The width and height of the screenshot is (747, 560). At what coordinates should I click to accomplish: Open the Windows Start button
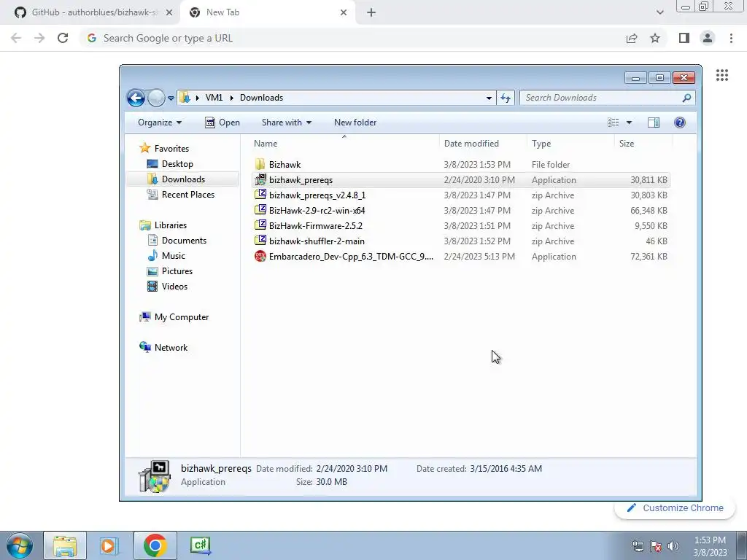(20, 545)
